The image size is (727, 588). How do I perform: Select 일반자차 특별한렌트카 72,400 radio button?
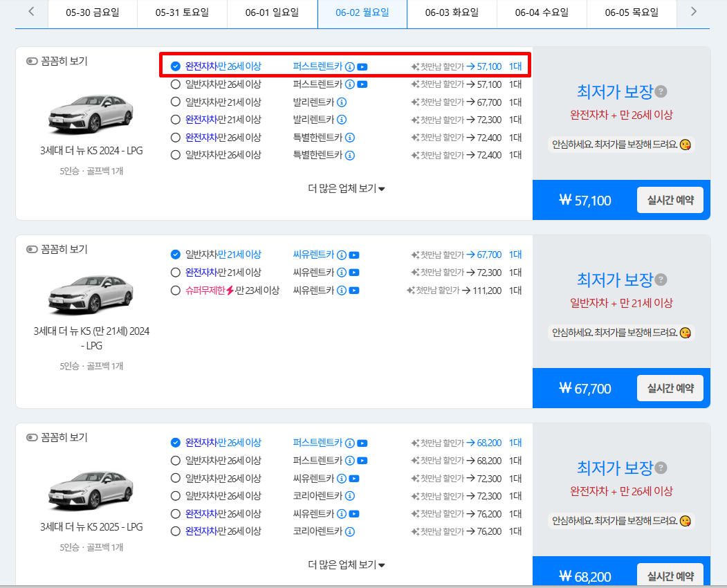click(x=175, y=156)
